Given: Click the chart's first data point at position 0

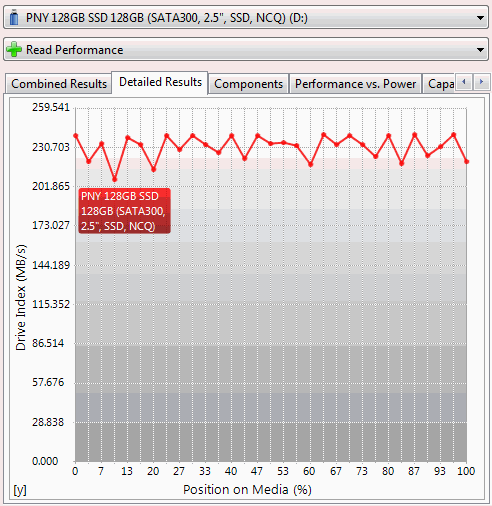Looking at the screenshot, I should 76,136.
